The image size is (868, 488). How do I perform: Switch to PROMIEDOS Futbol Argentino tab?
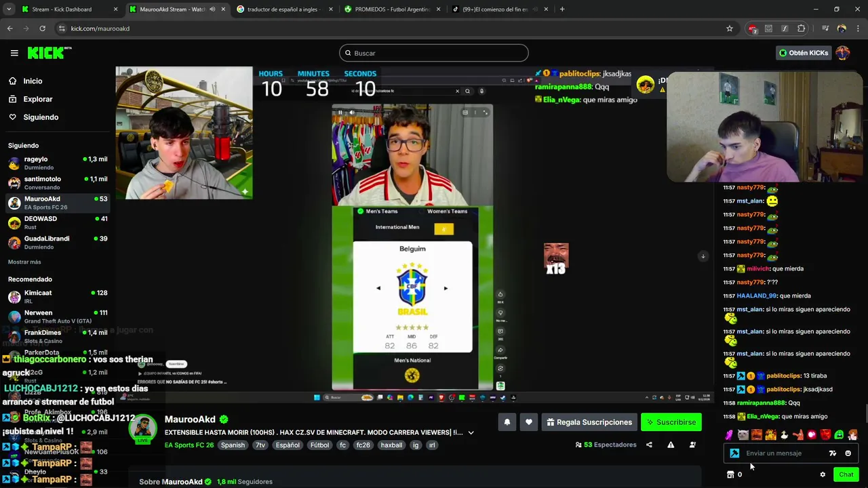(x=393, y=9)
